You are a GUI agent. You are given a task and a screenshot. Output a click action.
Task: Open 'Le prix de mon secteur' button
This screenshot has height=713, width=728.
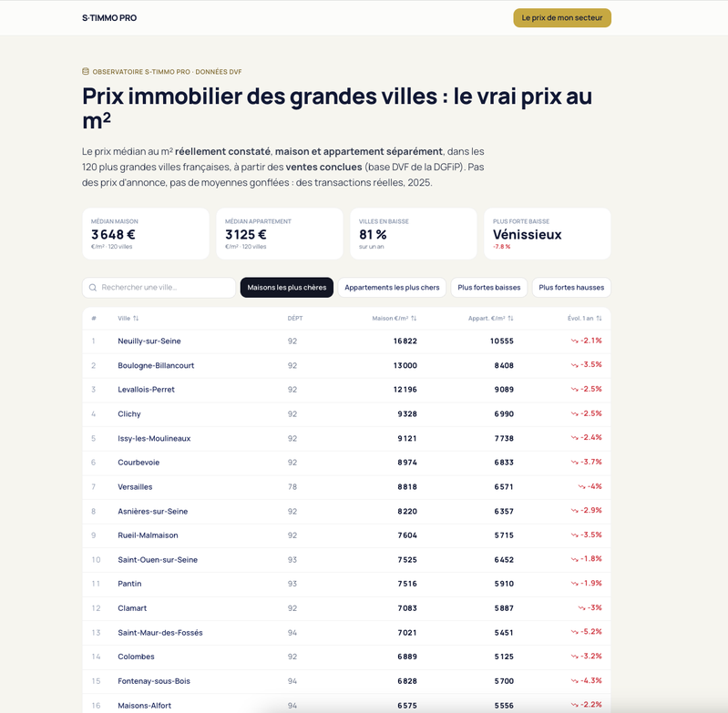tap(562, 18)
